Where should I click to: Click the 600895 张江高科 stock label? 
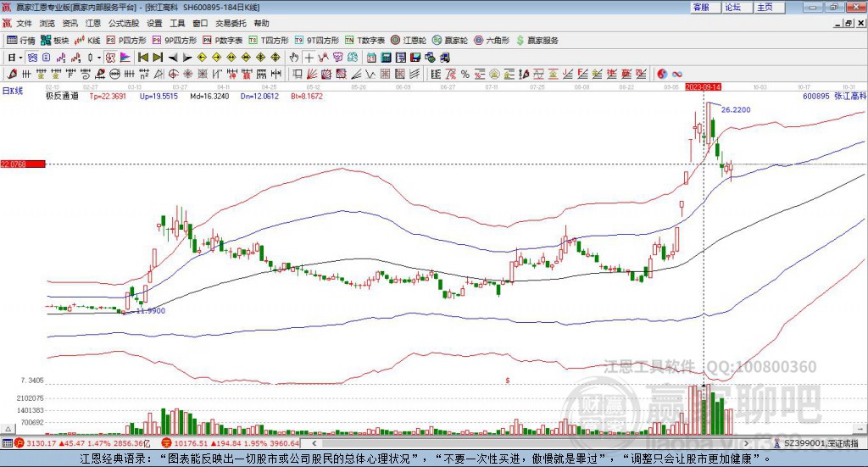pos(834,97)
